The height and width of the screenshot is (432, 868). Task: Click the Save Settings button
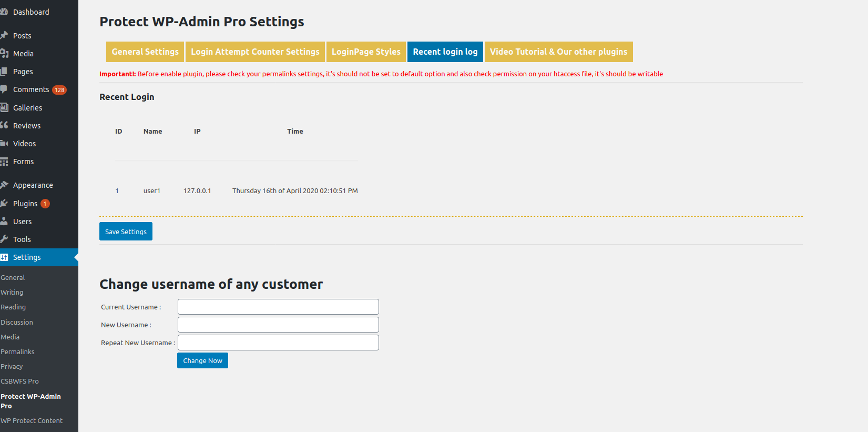(126, 232)
